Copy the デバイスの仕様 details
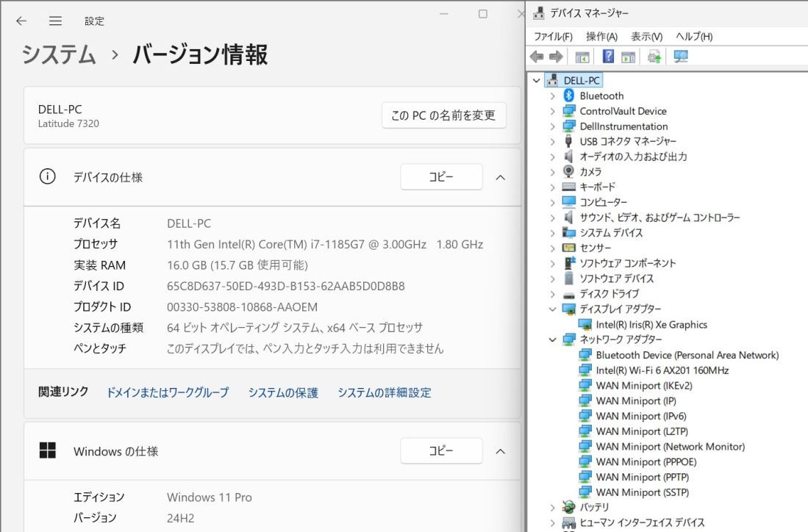Viewport: 808px width, 532px height. pos(442,176)
